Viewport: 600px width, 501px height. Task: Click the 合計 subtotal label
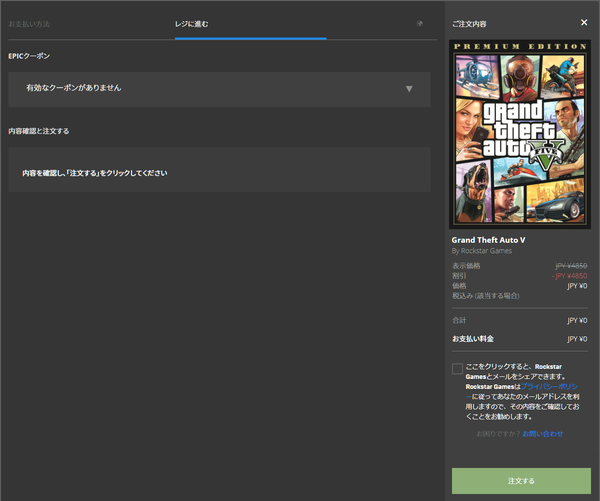[x=459, y=320]
